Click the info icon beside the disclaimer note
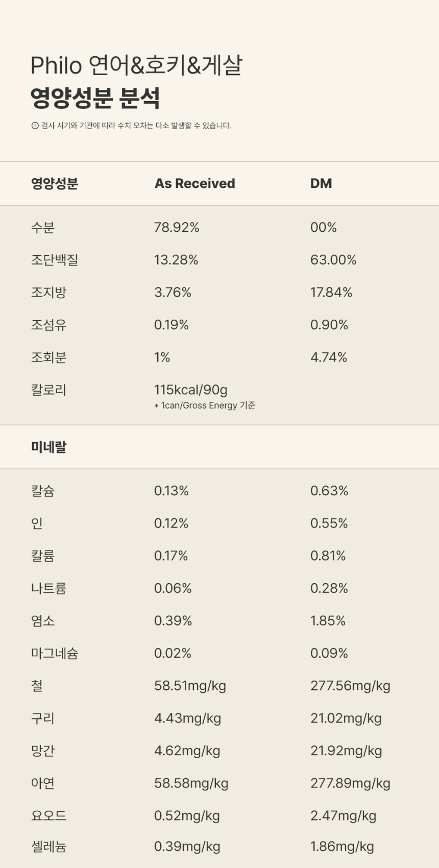Viewport: 439px width, 868px height. 35,126
